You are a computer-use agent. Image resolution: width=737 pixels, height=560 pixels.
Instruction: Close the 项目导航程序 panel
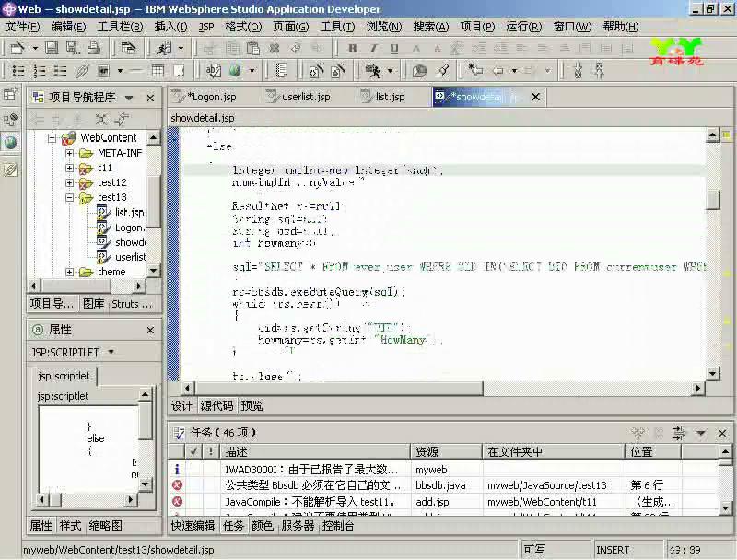click(x=150, y=99)
